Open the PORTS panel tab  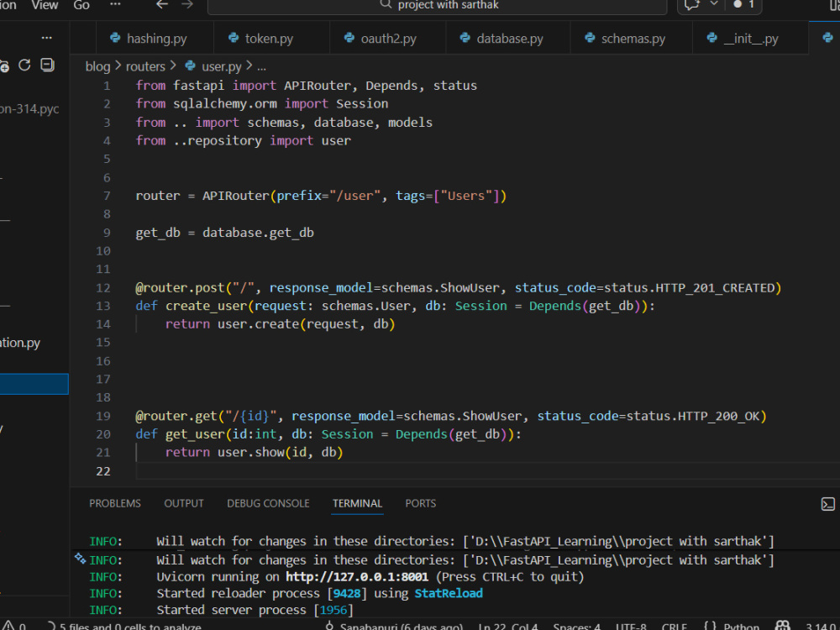point(421,503)
